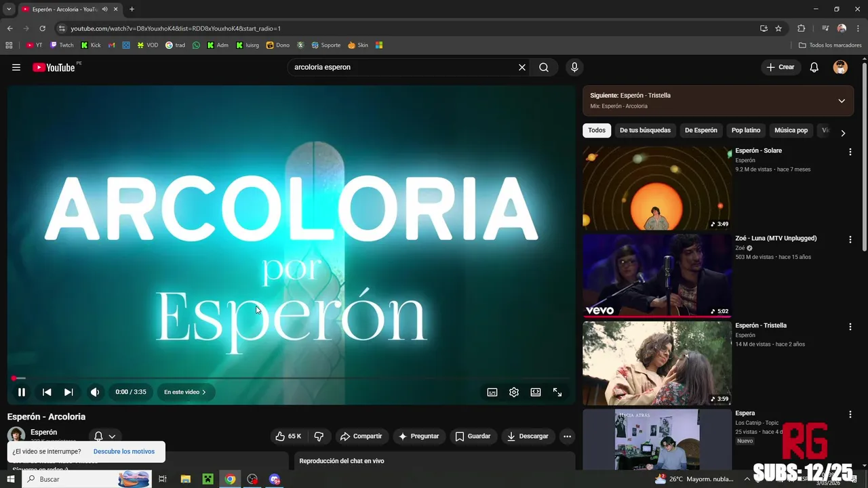Open the VOD bookmark

(147, 45)
